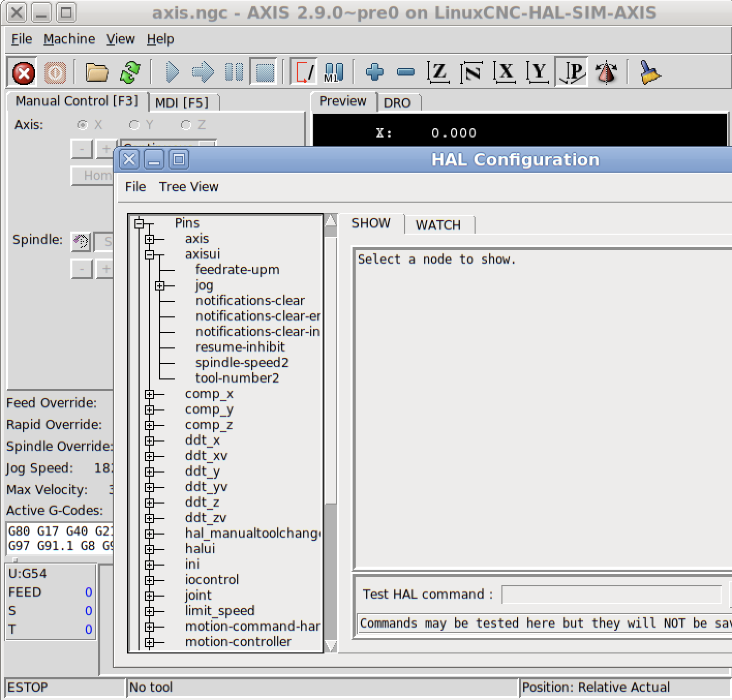Toggle block delete slash icon
Screen dimensions: 732x700
click(x=303, y=72)
